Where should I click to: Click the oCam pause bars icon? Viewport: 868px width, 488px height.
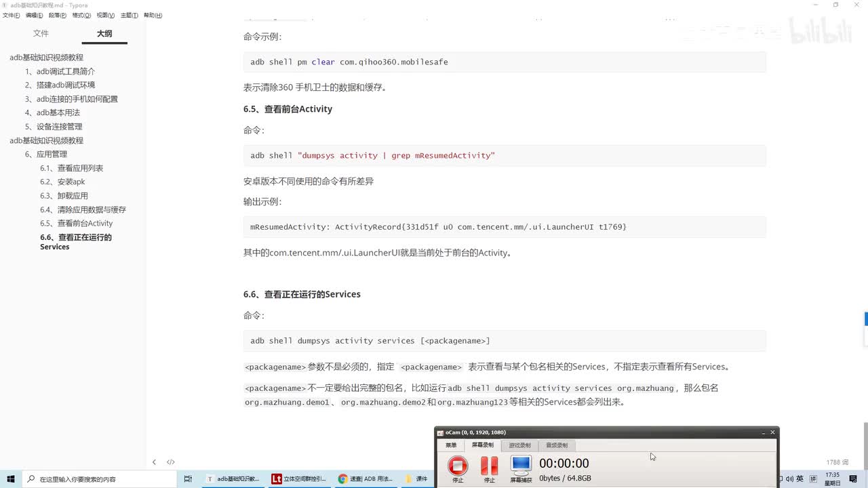(x=489, y=466)
